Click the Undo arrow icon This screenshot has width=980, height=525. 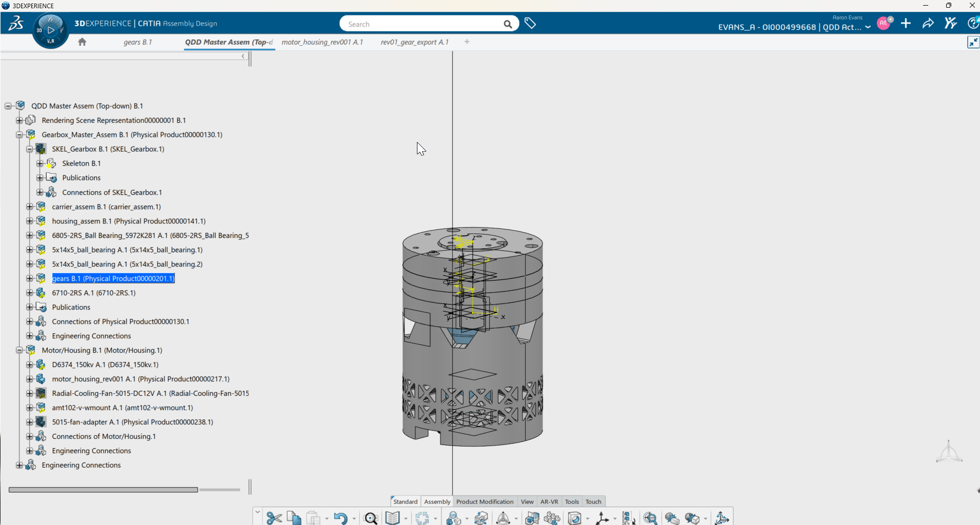point(341,518)
